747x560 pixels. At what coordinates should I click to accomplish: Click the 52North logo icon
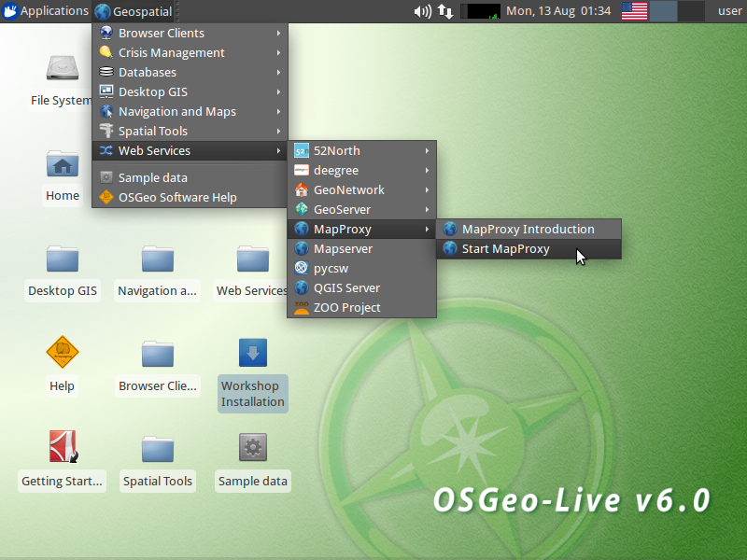301,151
